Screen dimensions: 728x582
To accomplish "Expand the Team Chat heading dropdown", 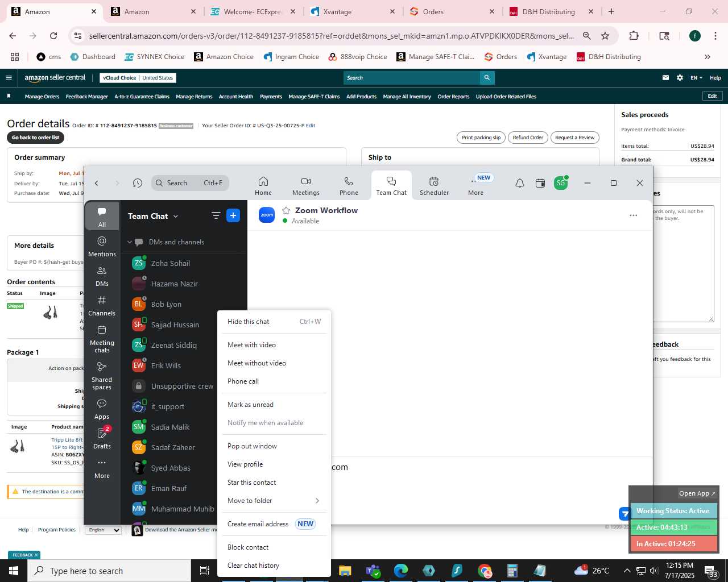I will [x=176, y=217].
